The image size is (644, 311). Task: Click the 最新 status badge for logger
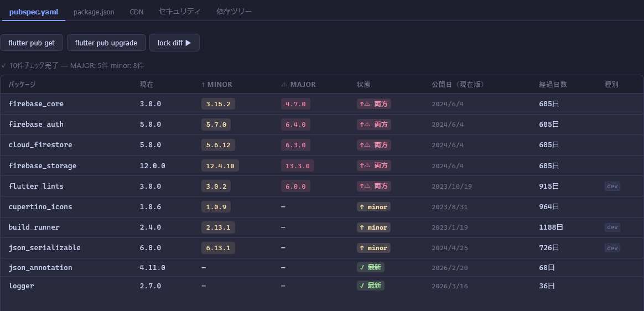point(370,286)
